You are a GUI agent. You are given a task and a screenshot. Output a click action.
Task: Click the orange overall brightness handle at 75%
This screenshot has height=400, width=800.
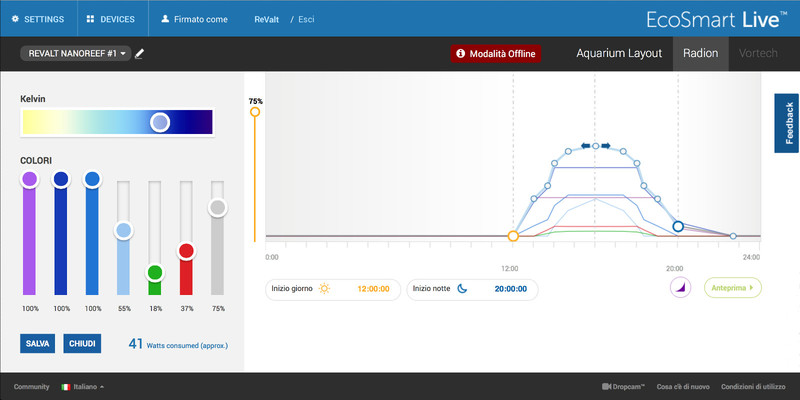255,112
